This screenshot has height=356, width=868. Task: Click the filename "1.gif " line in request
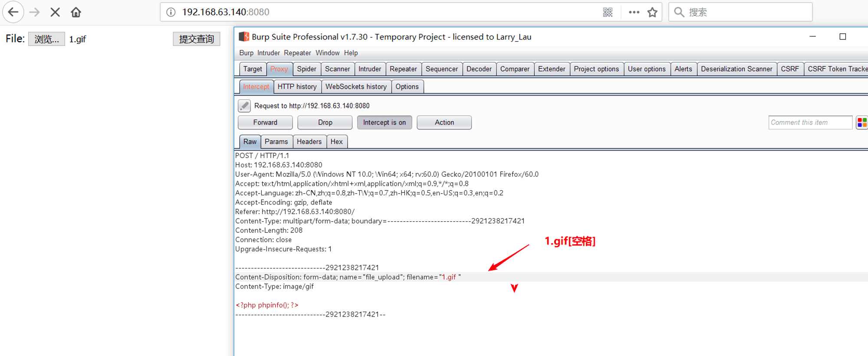348,277
